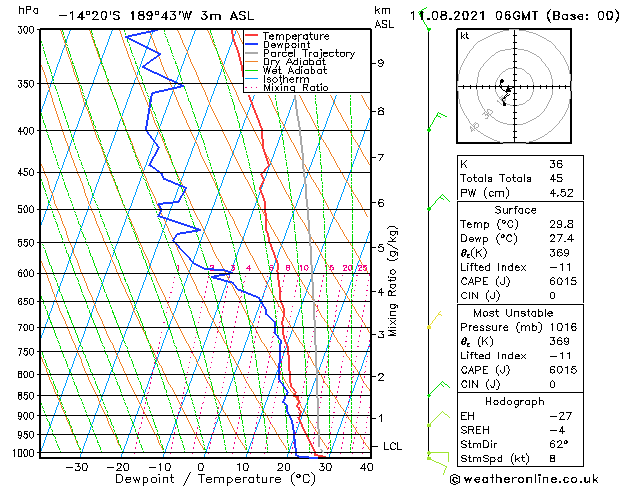Click the StmDir value 62°

(x=559, y=444)
